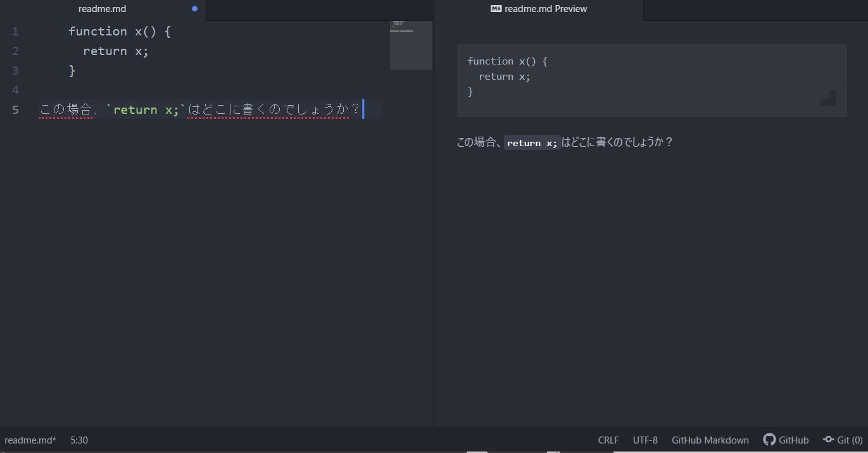
Task: Click the minimap at the top of the editor
Action: click(x=410, y=28)
